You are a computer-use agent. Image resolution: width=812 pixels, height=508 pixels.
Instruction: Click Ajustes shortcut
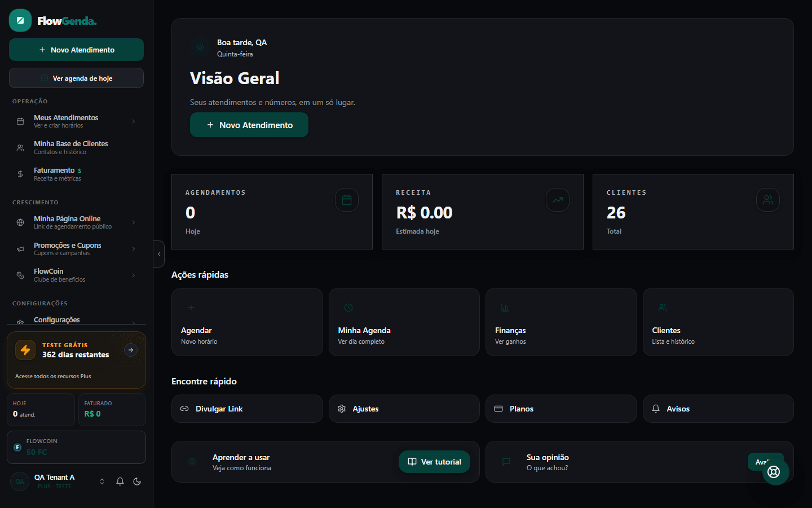[x=404, y=409]
